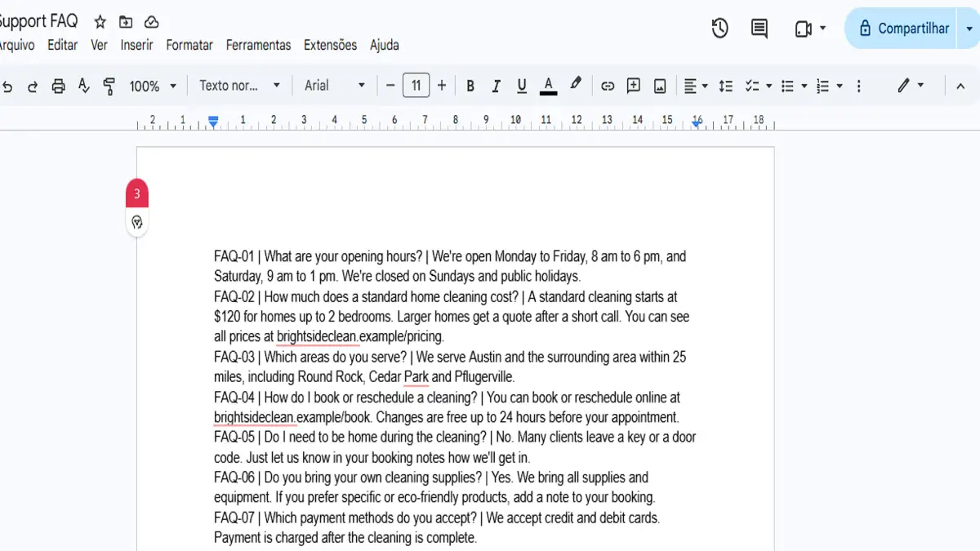The height and width of the screenshot is (551, 980).
Task: Print the document
Action: click(x=58, y=86)
